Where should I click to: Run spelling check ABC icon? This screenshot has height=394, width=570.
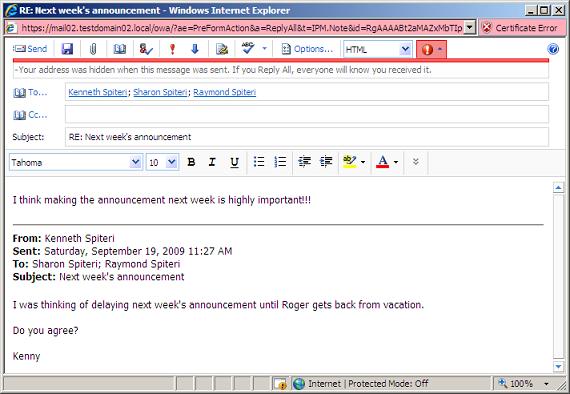(248, 48)
